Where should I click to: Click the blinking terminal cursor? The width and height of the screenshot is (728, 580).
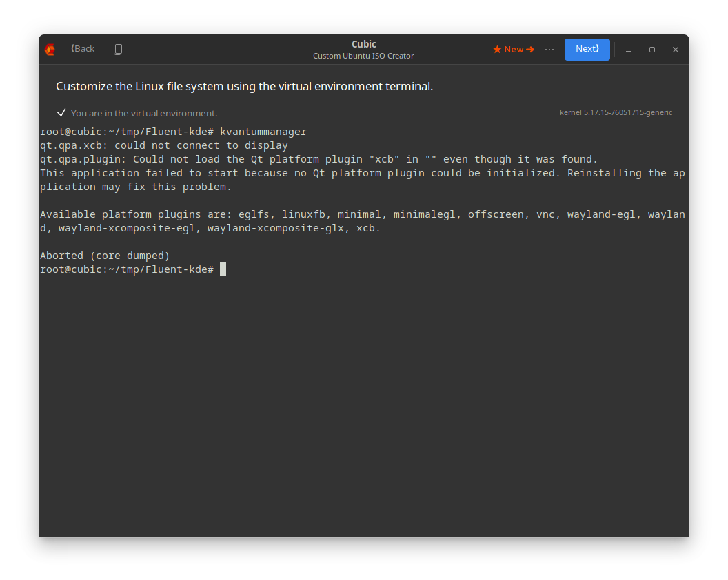223,269
